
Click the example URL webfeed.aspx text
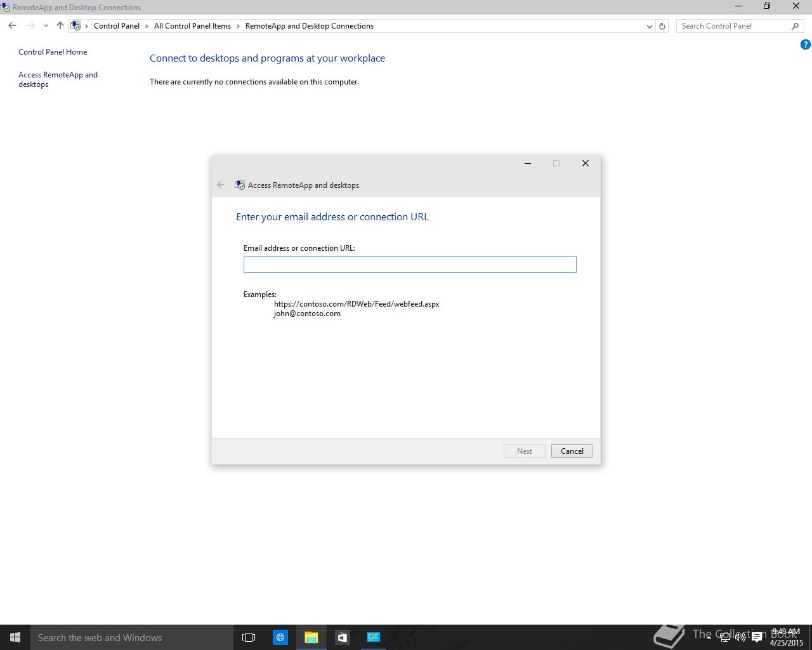(x=357, y=304)
